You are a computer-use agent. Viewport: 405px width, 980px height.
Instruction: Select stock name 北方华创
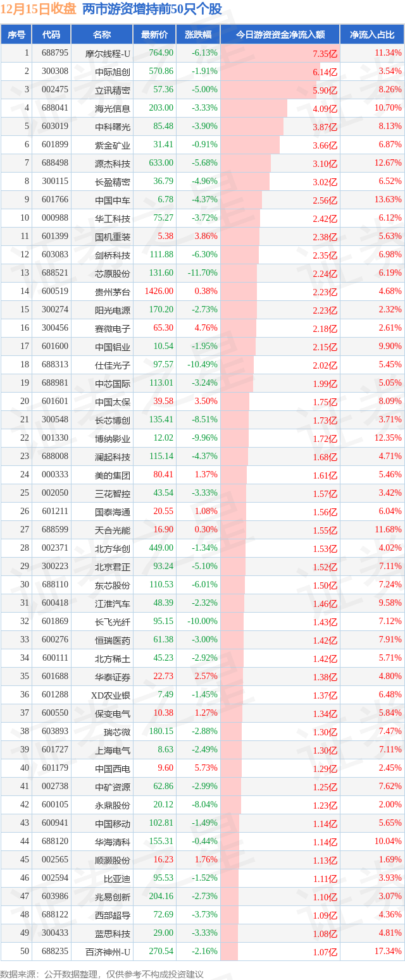coord(113,548)
